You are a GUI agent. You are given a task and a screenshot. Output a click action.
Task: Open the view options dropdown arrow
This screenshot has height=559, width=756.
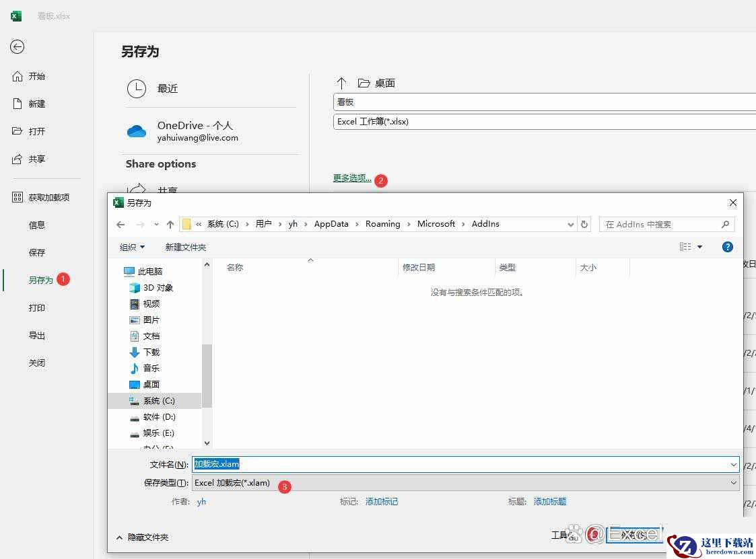coord(699,247)
